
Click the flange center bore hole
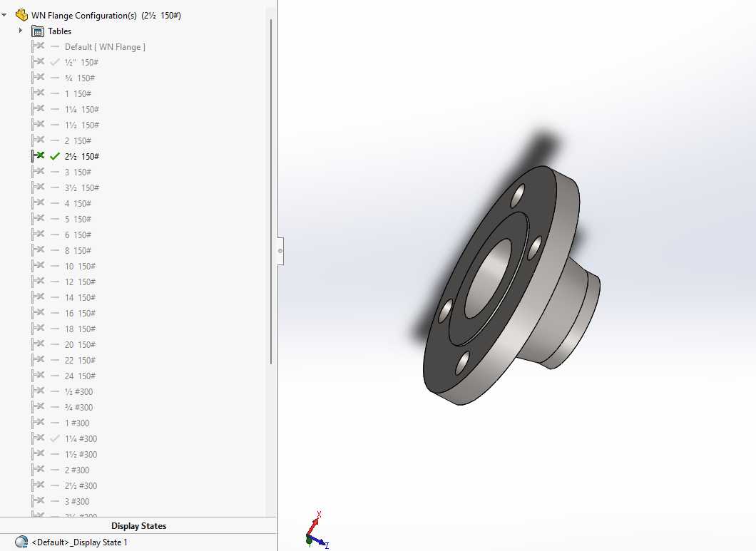point(489,278)
